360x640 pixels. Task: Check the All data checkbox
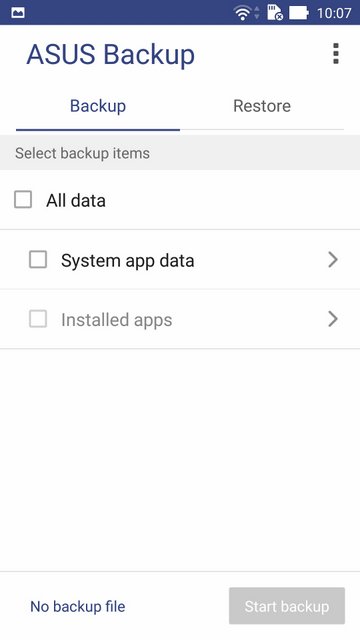tap(23, 200)
